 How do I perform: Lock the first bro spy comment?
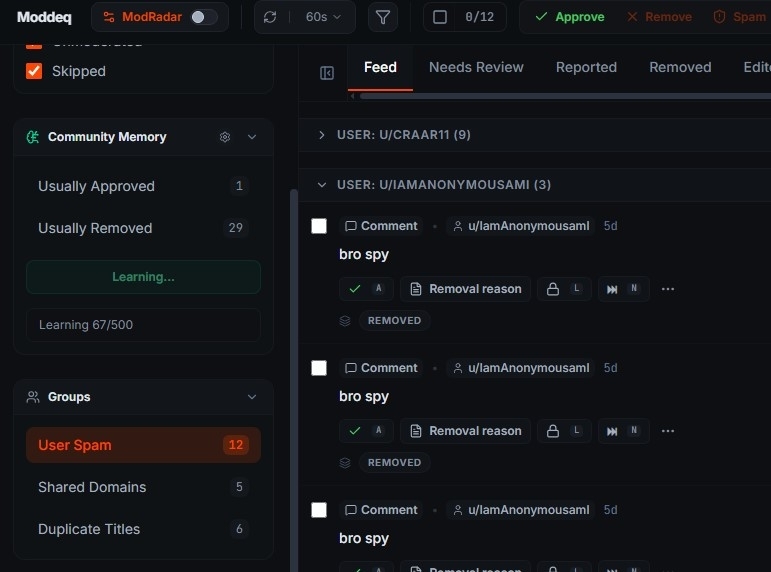[564, 289]
